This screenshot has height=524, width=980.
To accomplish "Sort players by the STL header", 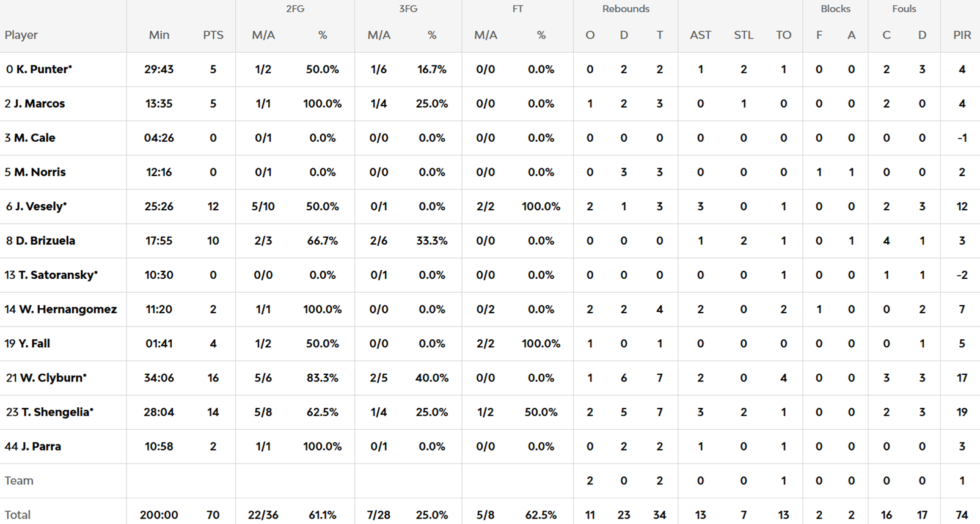I will (743, 35).
